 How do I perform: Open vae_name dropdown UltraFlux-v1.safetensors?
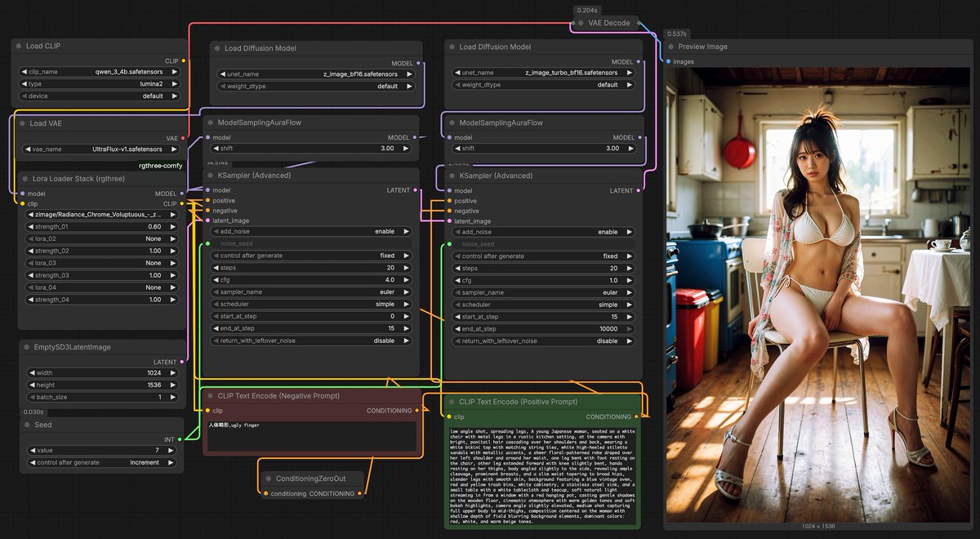coord(102,149)
